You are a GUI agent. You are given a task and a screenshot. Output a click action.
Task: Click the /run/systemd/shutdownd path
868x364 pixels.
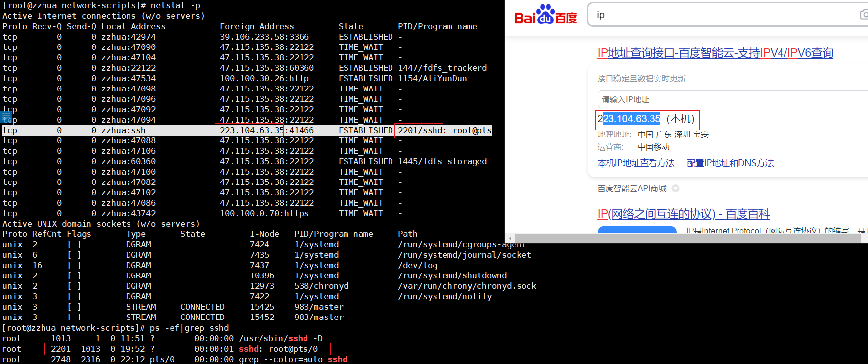click(452, 275)
